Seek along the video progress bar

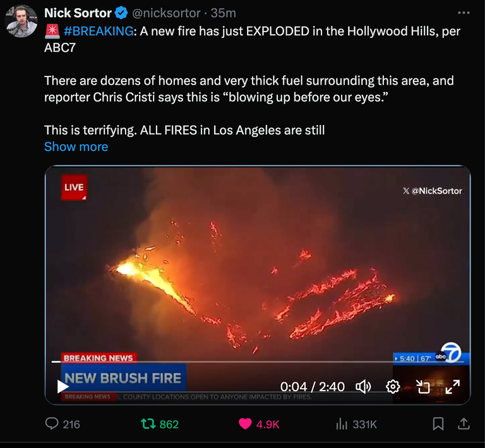[258, 361]
